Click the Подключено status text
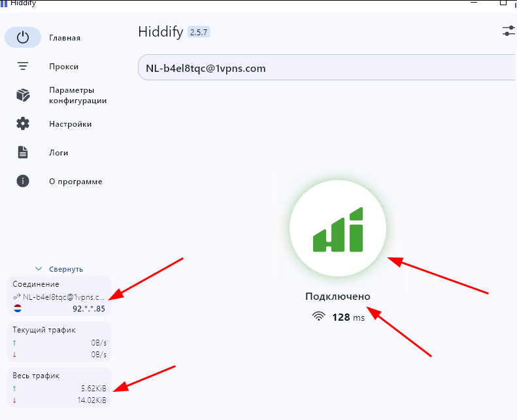Viewport: 517px width, 420px height. (x=337, y=297)
